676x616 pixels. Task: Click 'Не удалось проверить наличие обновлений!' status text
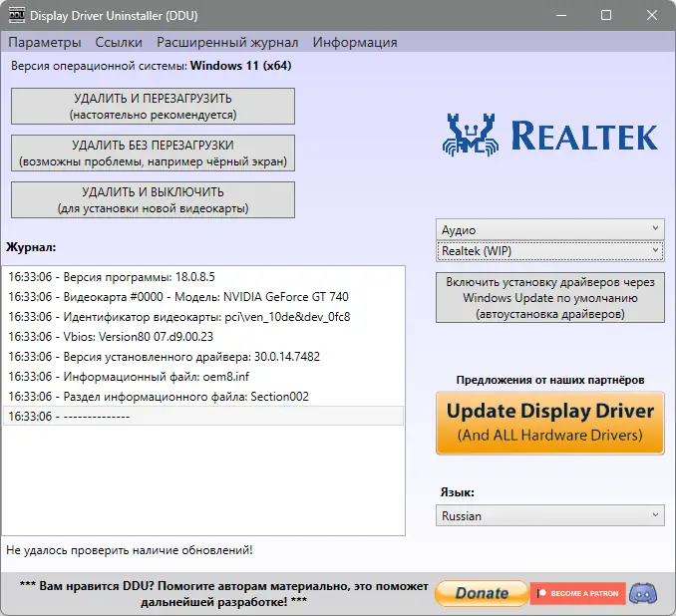click(130, 550)
